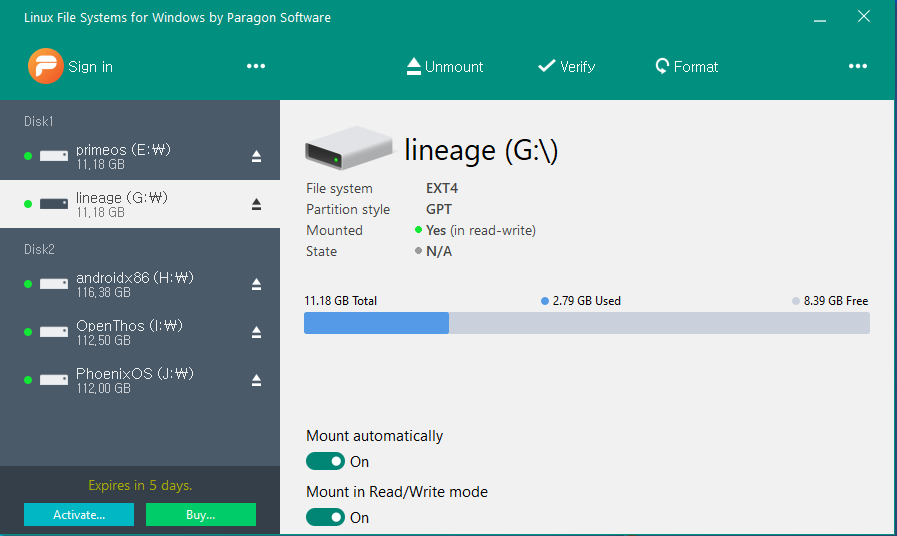Eject the androidx86 (H:) volume
This screenshot has height=536, width=897.
tap(256, 284)
